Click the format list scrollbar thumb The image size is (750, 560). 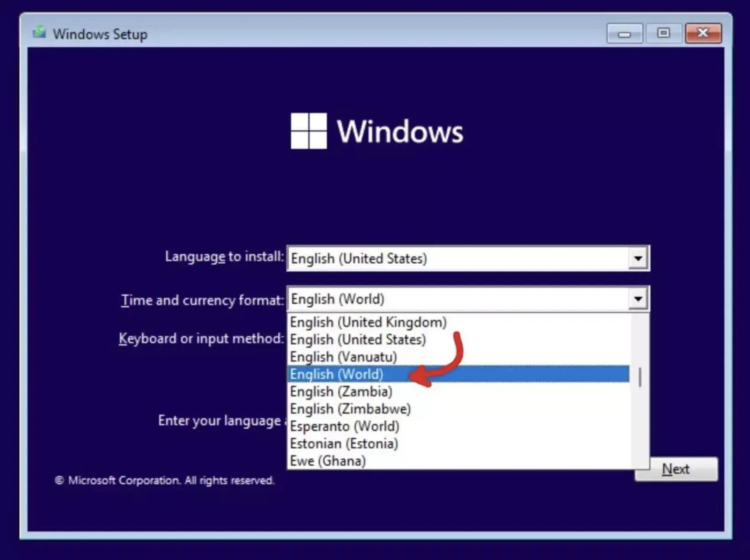tap(640, 377)
